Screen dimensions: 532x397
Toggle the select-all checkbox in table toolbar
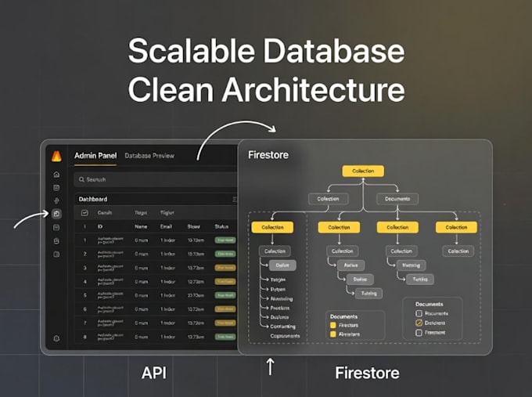point(84,213)
